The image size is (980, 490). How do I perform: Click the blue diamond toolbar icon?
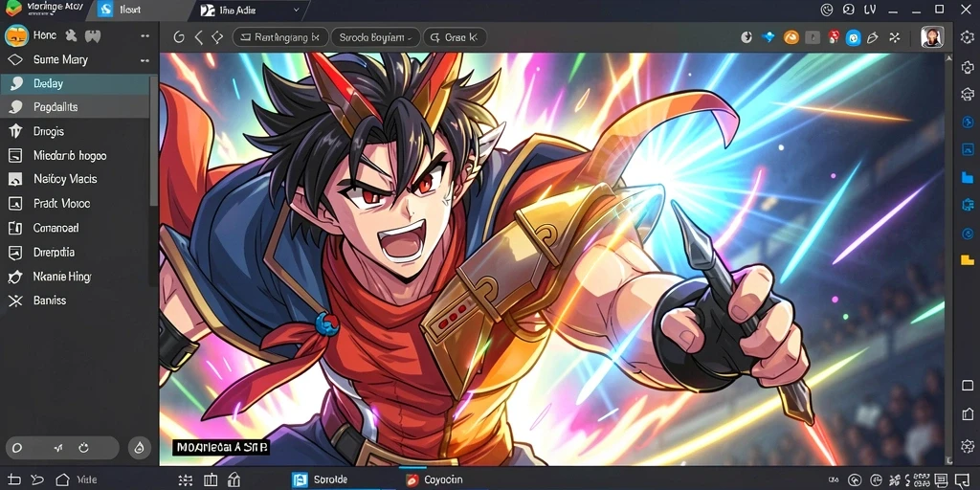pyautogui.click(x=768, y=37)
